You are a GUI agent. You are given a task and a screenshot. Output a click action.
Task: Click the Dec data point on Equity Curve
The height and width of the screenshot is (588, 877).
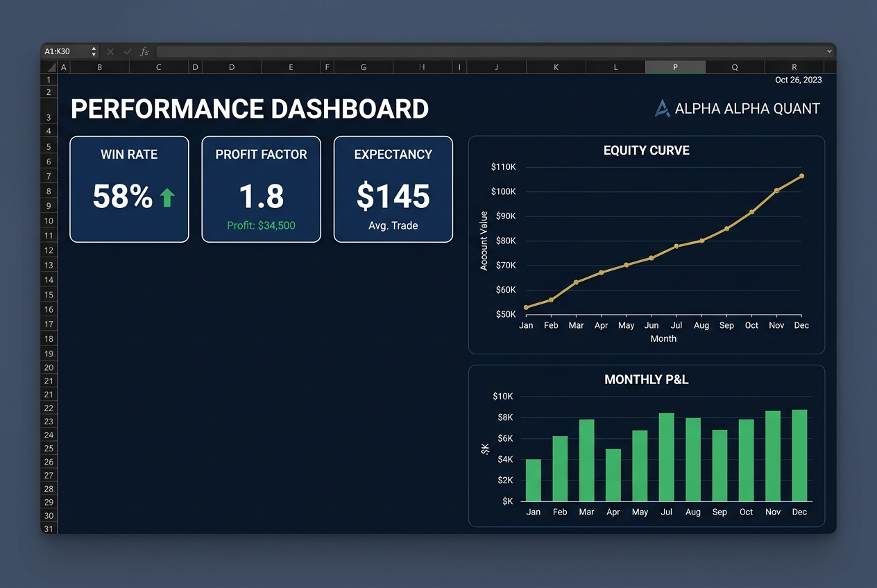(x=802, y=176)
